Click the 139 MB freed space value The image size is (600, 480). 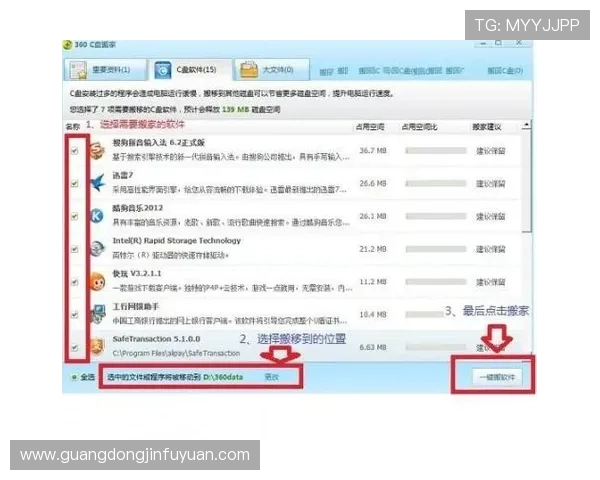point(235,109)
